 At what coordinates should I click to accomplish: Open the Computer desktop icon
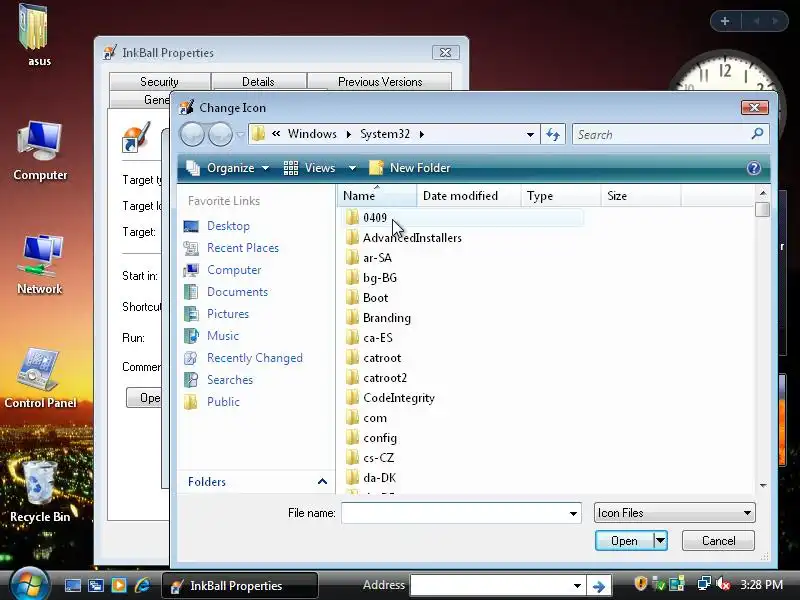[40, 150]
